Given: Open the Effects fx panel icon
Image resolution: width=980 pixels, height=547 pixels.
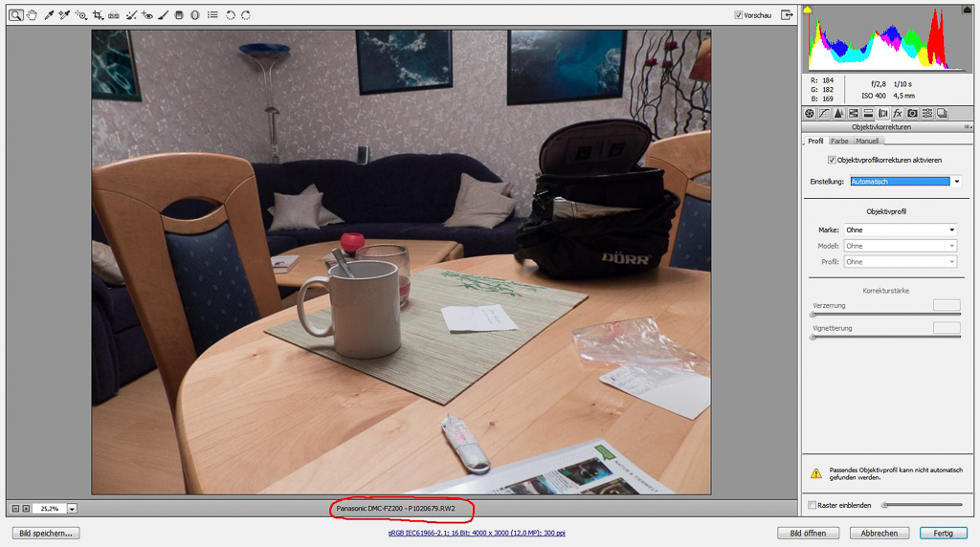Looking at the screenshot, I should click(898, 113).
